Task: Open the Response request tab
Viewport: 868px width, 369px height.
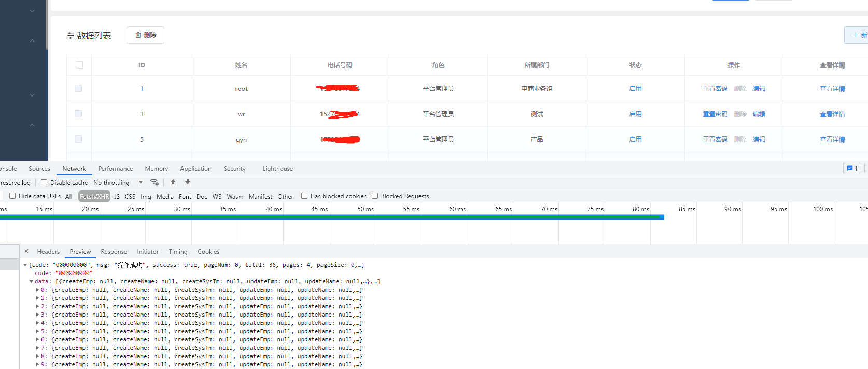Action: (114, 252)
